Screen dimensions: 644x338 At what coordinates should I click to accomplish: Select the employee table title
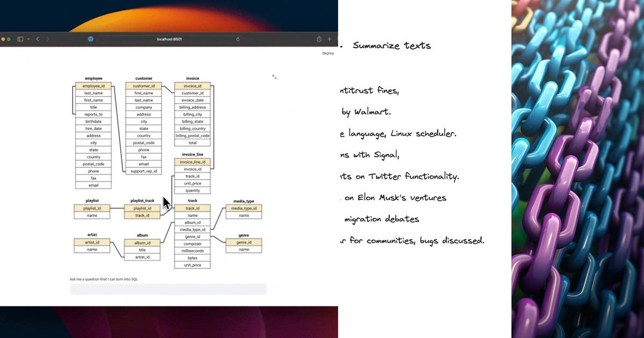[93, 78]
